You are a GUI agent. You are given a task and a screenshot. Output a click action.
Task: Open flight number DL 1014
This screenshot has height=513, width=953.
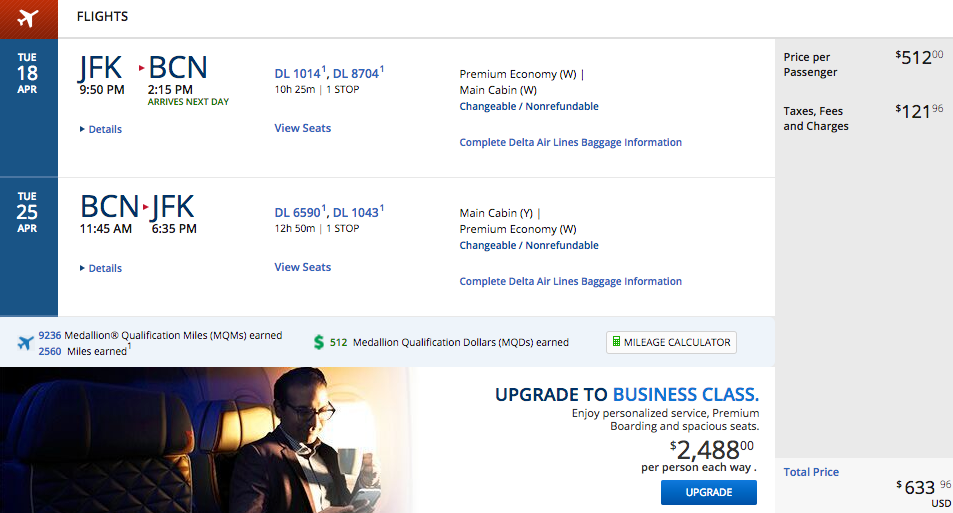[297, 74]
